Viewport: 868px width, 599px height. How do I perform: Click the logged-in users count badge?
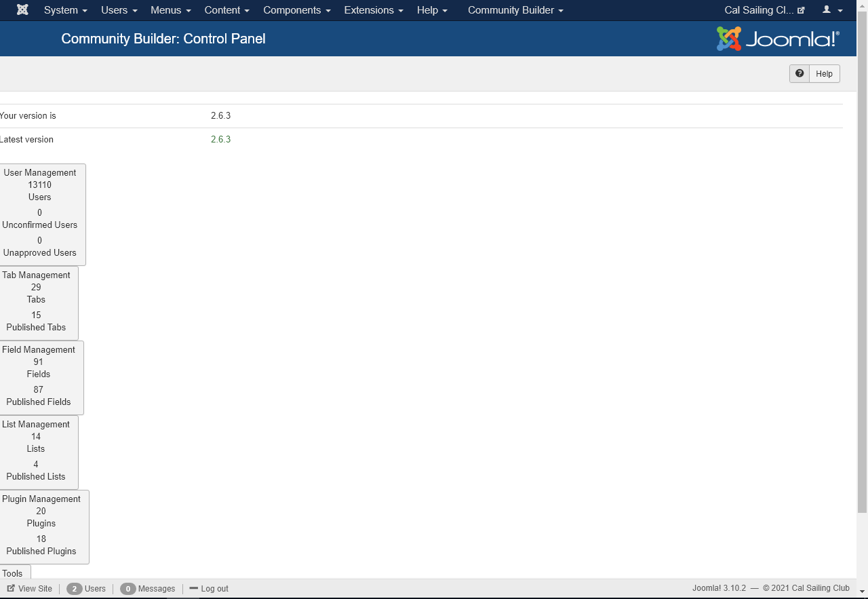point(75,589)
